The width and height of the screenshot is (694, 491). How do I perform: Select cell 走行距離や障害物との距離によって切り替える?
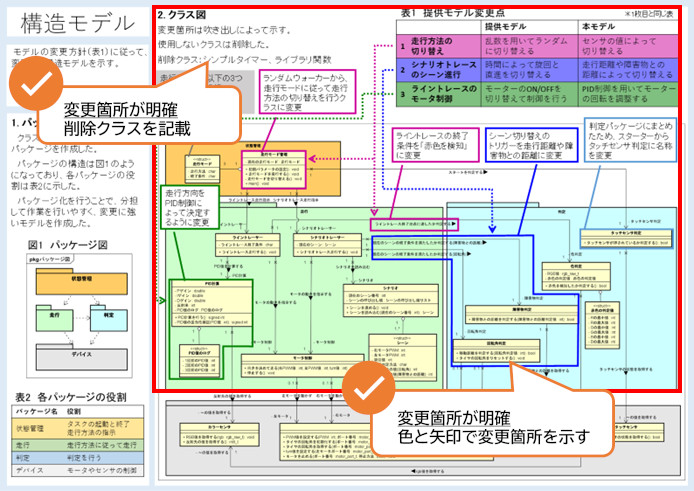pyautogui.click(x=628, y=70)
